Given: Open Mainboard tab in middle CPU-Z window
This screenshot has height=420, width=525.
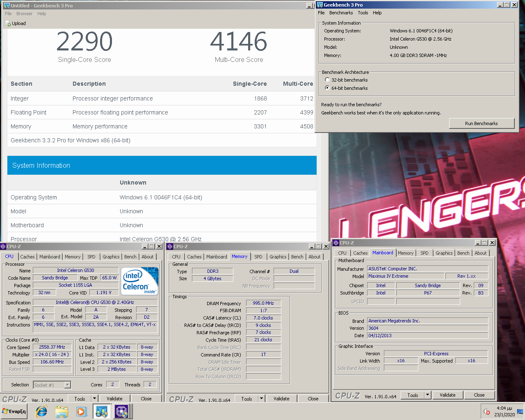Looking at the screenshot, I should click(217, 257).
